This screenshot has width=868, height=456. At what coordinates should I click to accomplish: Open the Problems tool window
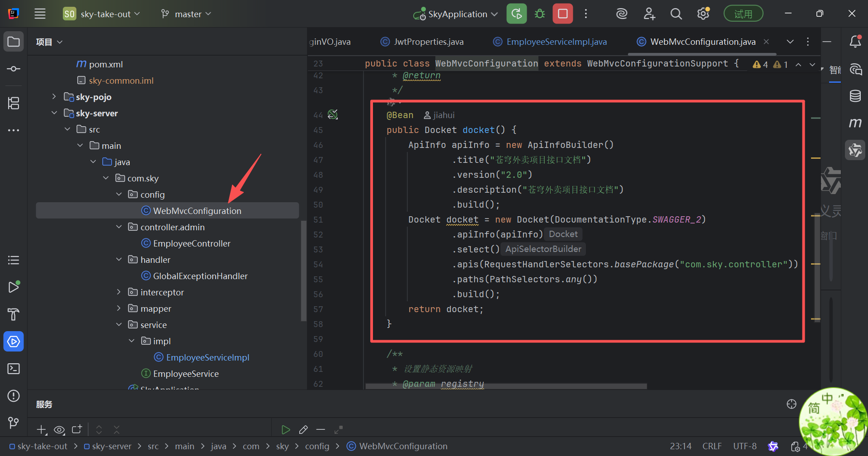coord(14,396)
